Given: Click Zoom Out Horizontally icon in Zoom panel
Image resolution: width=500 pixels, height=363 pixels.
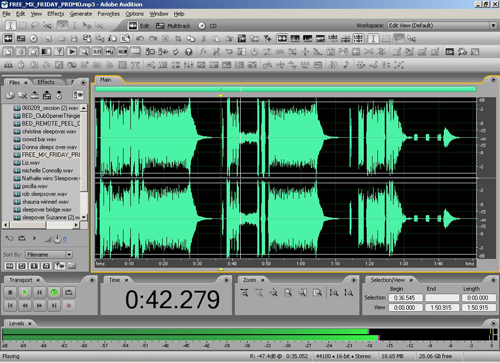Looking at the screenshot, I should tap(259, 293).
